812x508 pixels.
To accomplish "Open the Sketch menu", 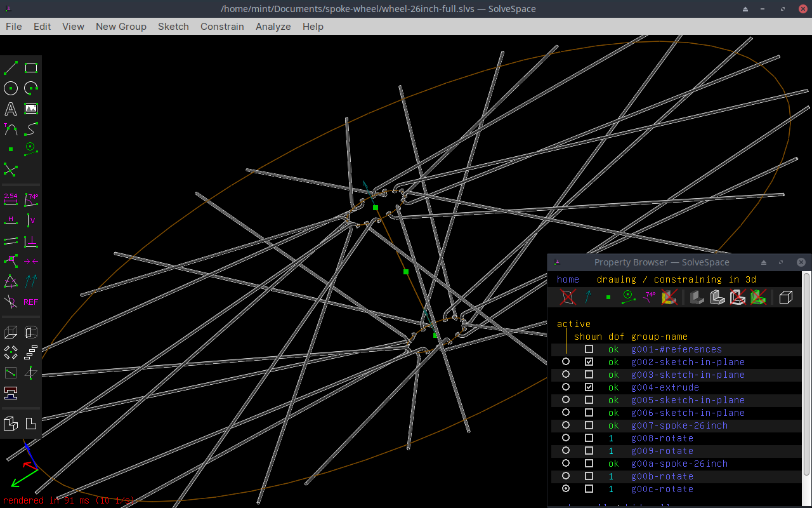I will click(173, 26).
